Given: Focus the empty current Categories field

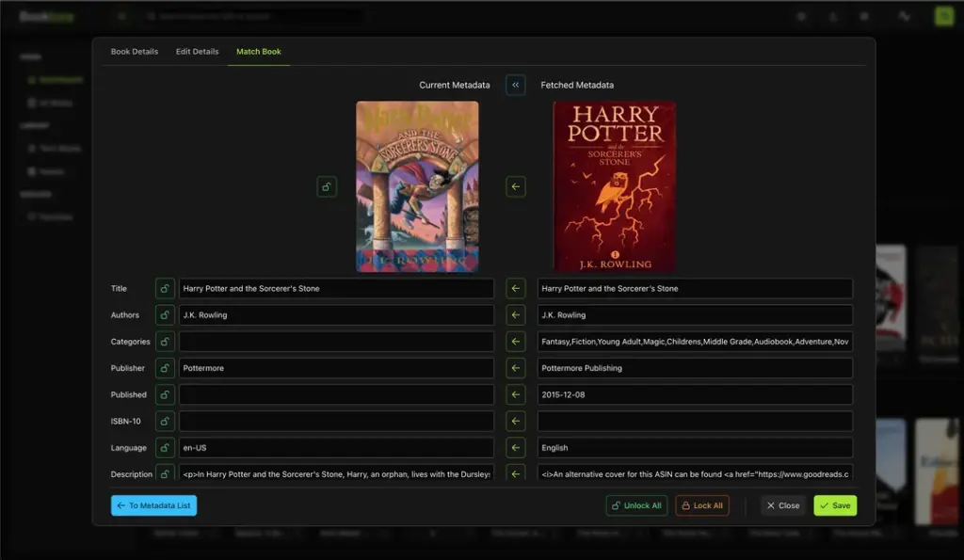Looking at the screenshot, I should coord(336,342).
